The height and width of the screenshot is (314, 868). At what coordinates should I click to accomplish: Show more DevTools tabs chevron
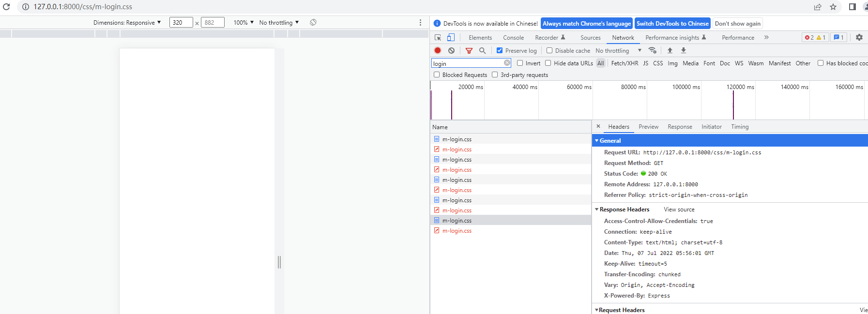766,37
